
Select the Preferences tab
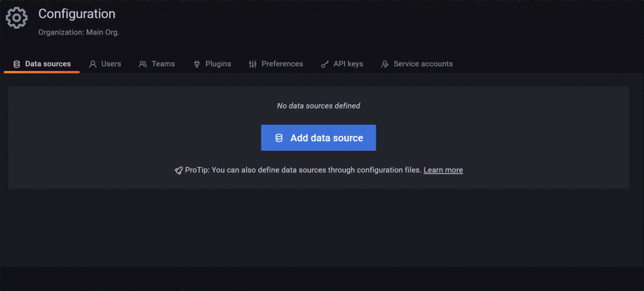coord(276,64)
